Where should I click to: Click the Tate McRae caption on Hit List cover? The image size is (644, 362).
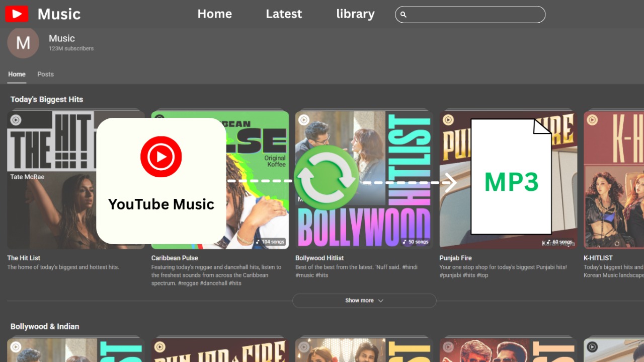(x=27, y=177)
